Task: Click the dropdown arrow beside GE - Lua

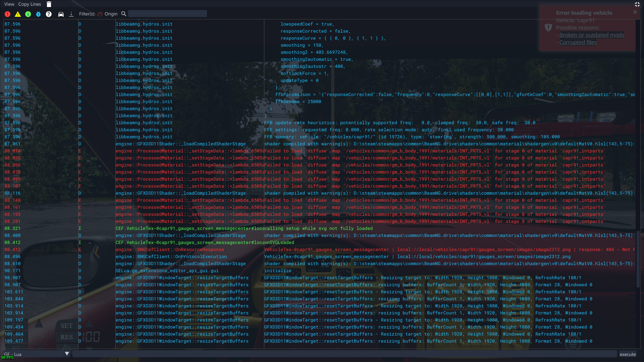Action: pos(67,354)
